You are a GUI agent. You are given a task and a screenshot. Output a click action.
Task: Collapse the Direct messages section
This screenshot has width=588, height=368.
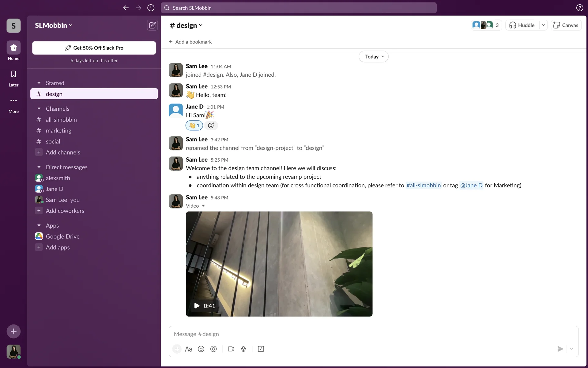[39, 167]
